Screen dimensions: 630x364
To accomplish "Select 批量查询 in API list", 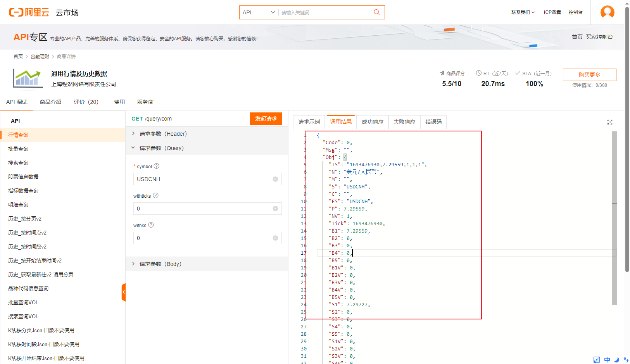I will (x=62, y=149).
